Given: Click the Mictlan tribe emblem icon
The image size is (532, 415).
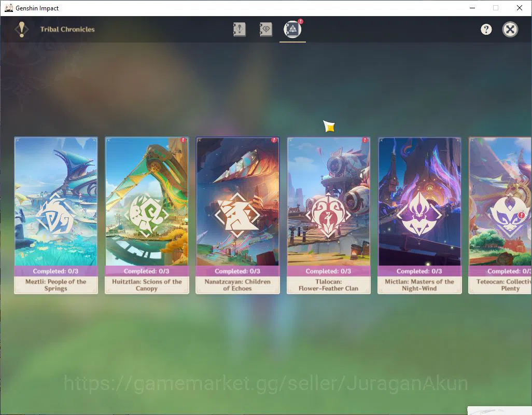Looking at the screenshot, I should (x=419, y=214).
